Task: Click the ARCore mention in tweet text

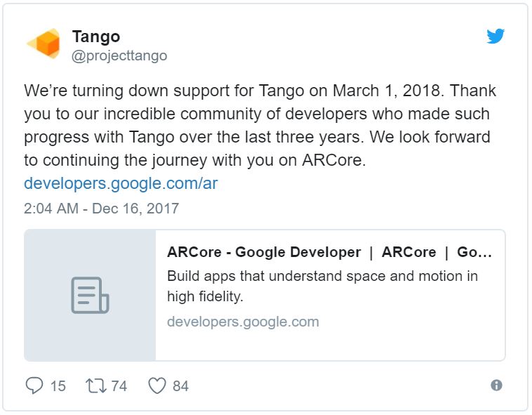Action: pos(334,160)
